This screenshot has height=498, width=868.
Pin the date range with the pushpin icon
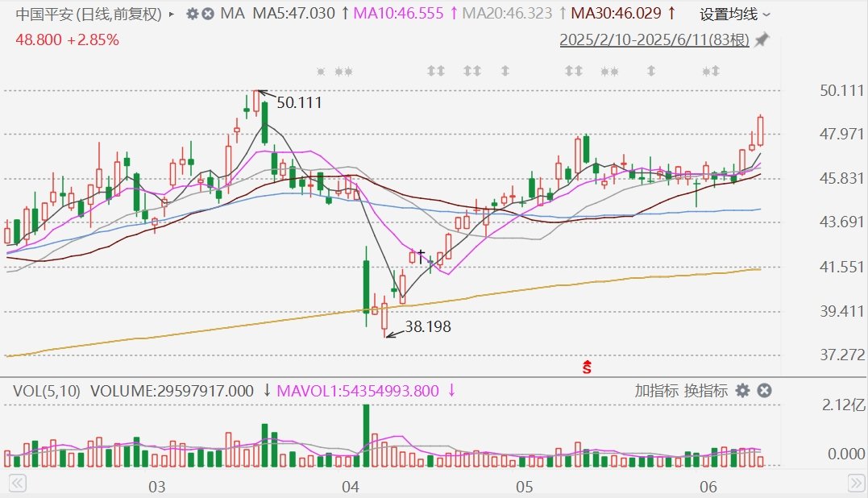(x=762, y=39)
